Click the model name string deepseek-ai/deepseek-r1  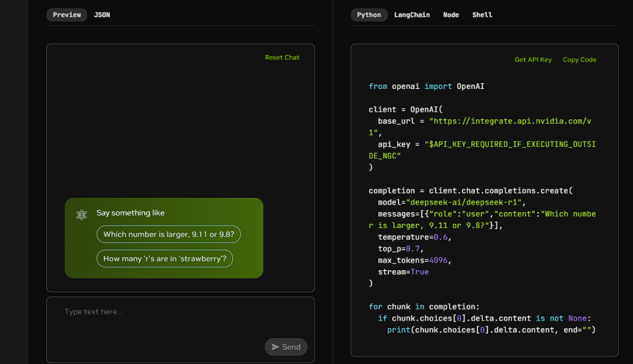tap(464, 202)
